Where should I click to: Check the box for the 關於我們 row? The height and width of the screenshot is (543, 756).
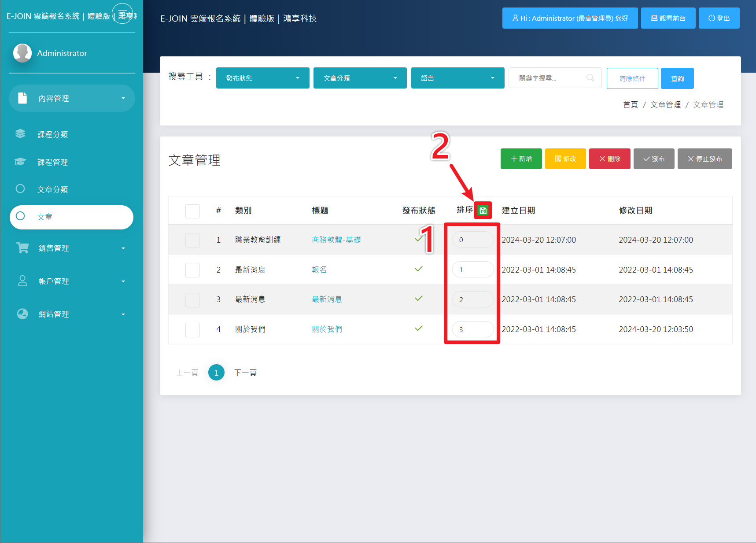[x=192, y=329]
